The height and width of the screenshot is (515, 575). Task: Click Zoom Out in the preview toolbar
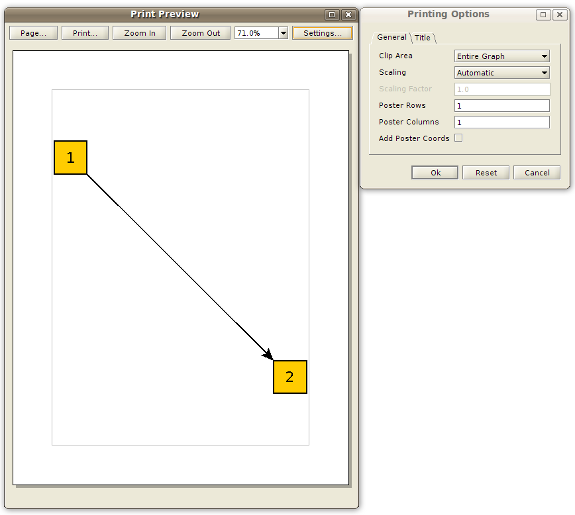201,33
